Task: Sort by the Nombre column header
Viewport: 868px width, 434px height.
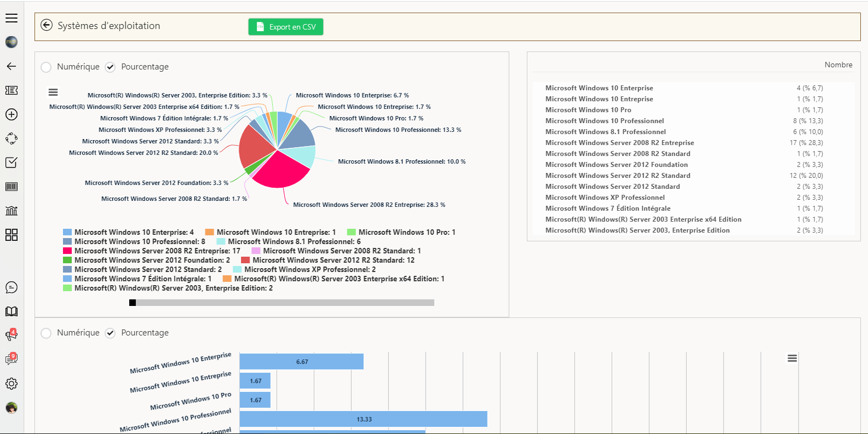Action: pyautogui.click(x=838, y=65)
